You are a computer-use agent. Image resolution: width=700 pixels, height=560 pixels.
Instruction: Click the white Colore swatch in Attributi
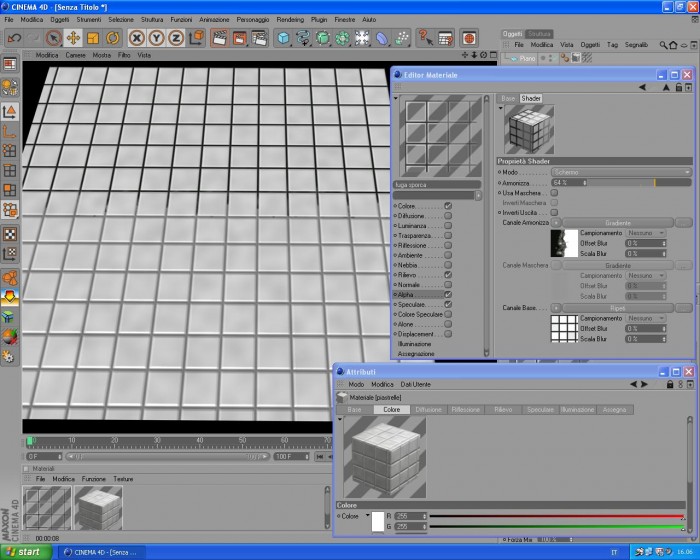378,521
